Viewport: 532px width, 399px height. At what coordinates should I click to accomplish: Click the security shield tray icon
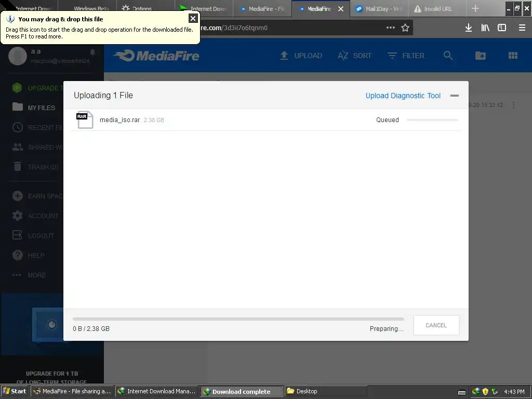coord(485,391)
